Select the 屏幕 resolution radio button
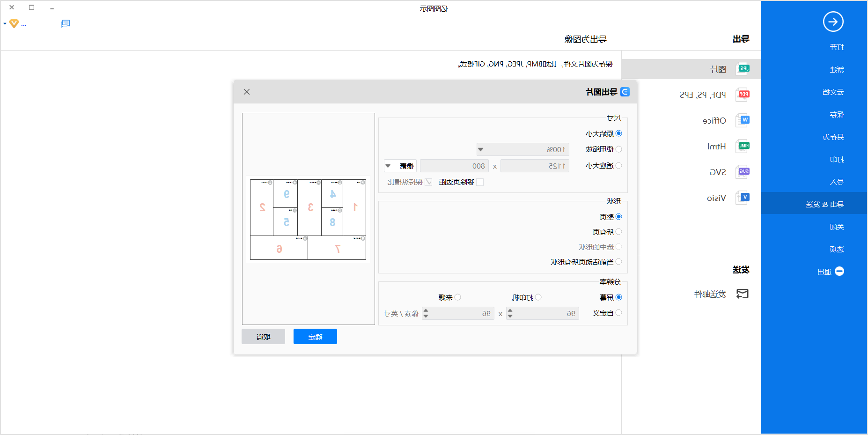The image size is (868, 435). click(x=618, y=297)
